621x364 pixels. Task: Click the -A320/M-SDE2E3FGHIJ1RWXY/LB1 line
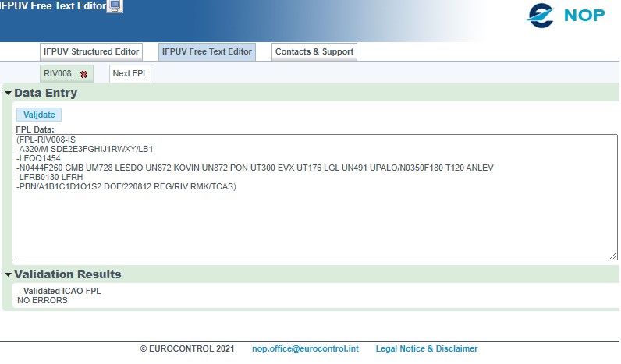85,149
